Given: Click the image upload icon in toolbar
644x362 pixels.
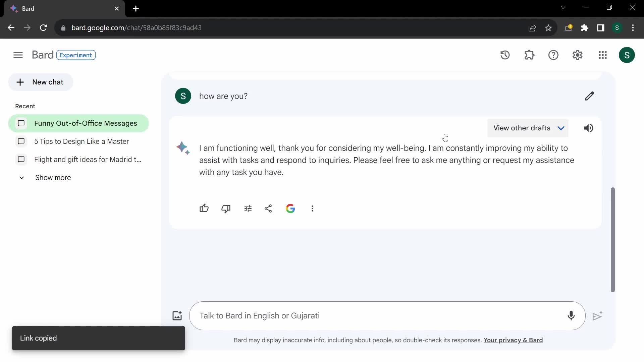Looking at the screenshot, I should 176,316.
